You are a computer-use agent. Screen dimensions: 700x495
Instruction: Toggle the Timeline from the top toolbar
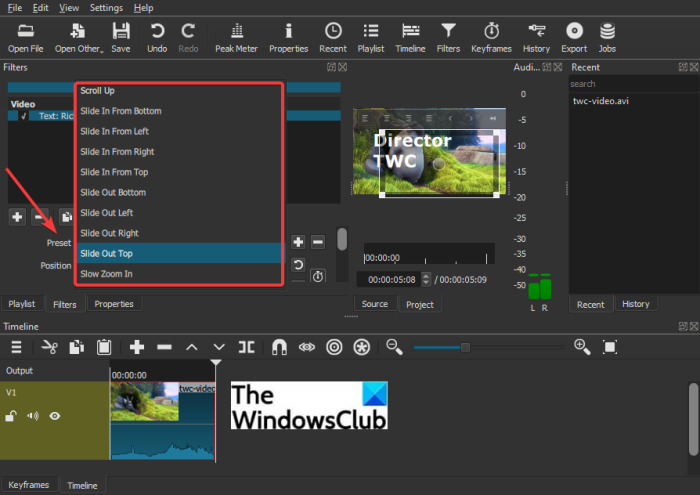coord(410,38)
